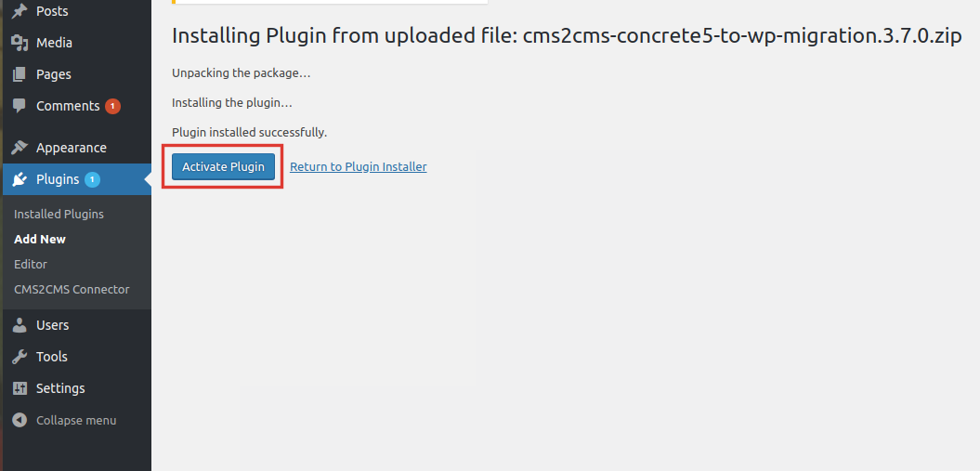Open the Settings menu label
Viewport: 980px width, 471px height.
pos(60,388)
